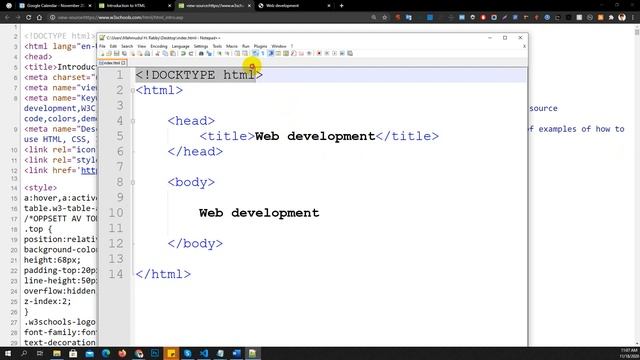Click the Save recorded macro icon

(350, 53)
